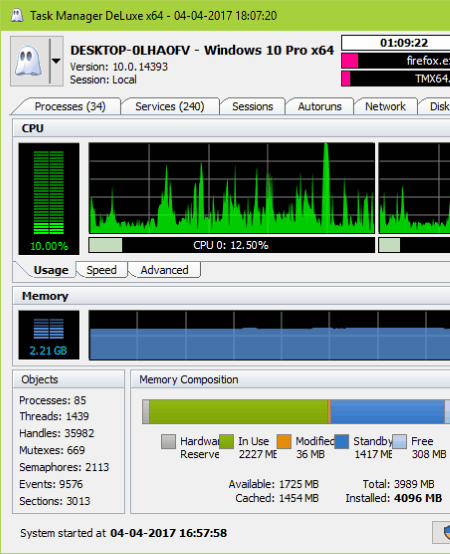Click the 'Total: 3989 MB' value
This screenshot has height=554, width=450.
[398, 484]
